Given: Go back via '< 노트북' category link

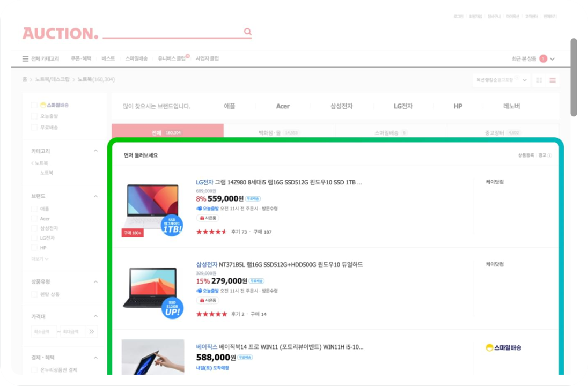Looking at the screenshot, I should click(x=39, y=163).
